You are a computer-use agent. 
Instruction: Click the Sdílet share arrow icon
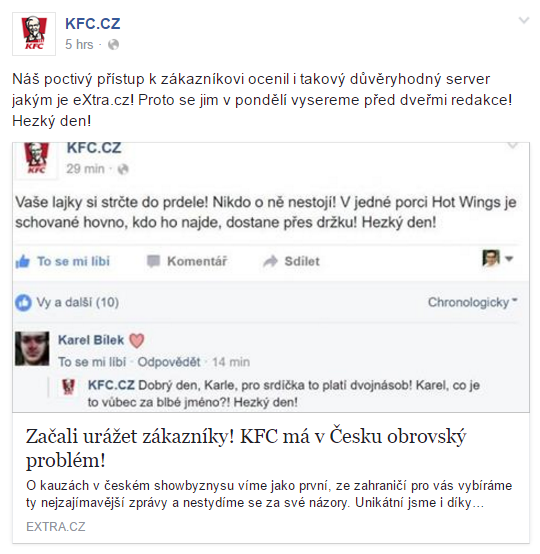tap(271, 261)
